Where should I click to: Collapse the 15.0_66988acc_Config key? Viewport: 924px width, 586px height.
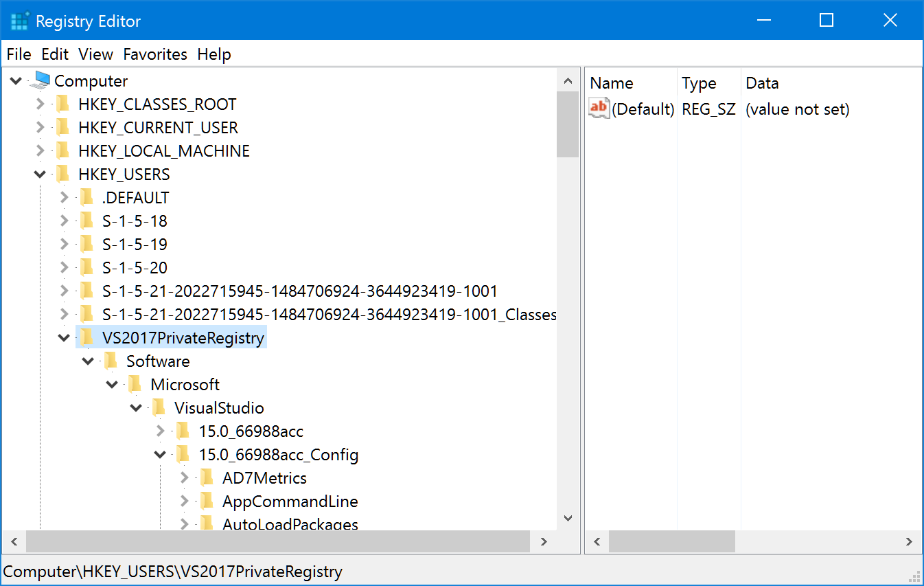pos(160,455)
